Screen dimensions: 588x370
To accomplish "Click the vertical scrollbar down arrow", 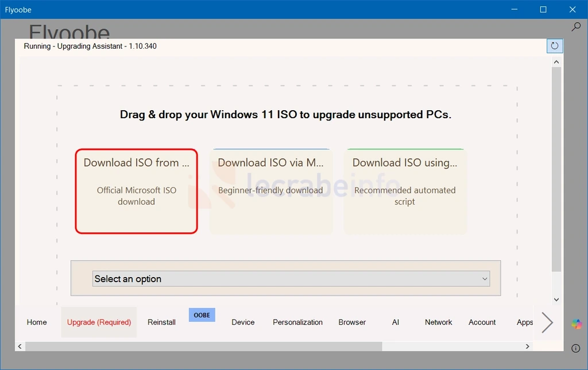I will (x=556, y=299).
